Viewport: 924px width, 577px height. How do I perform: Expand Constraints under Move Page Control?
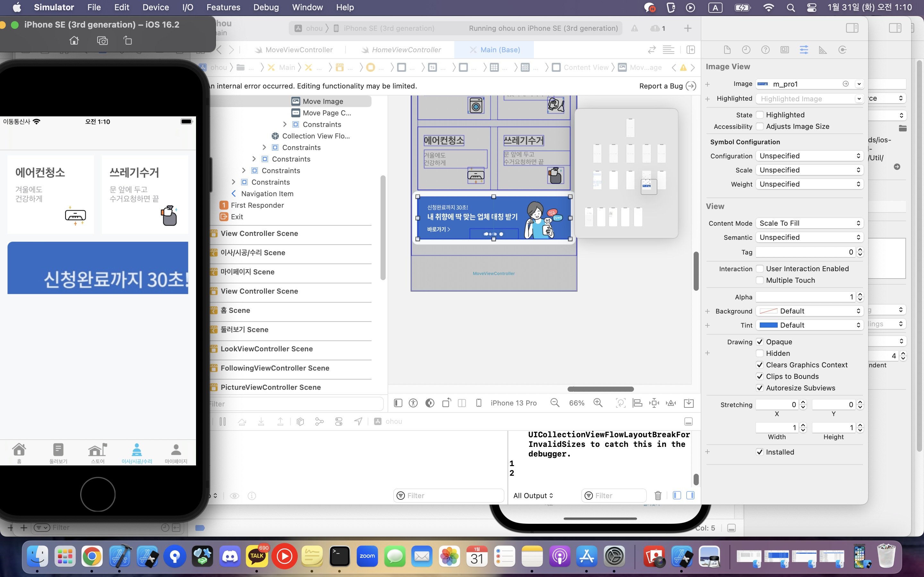coord(285,124)
